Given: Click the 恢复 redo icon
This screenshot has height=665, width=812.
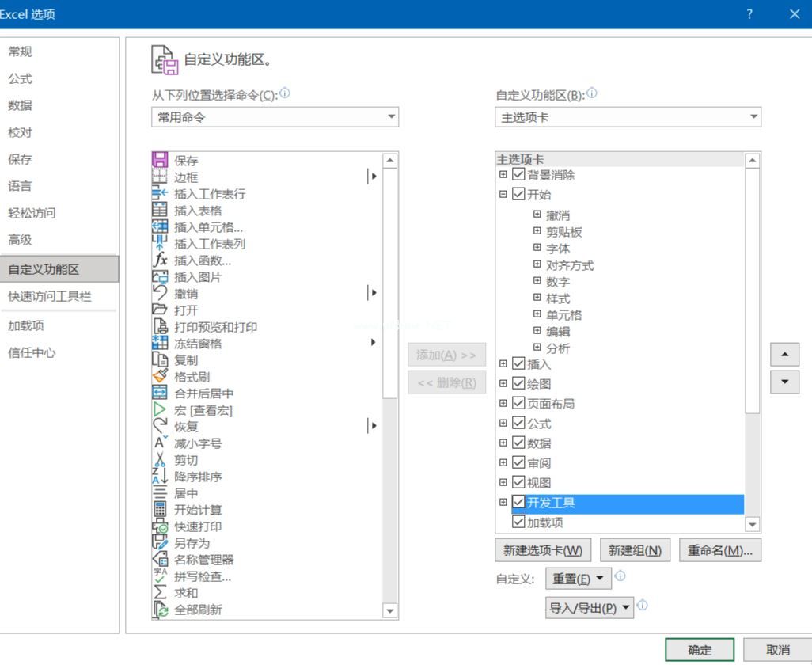Looking at the screenshot, I should pyautogui.click(x=160, y=426).
